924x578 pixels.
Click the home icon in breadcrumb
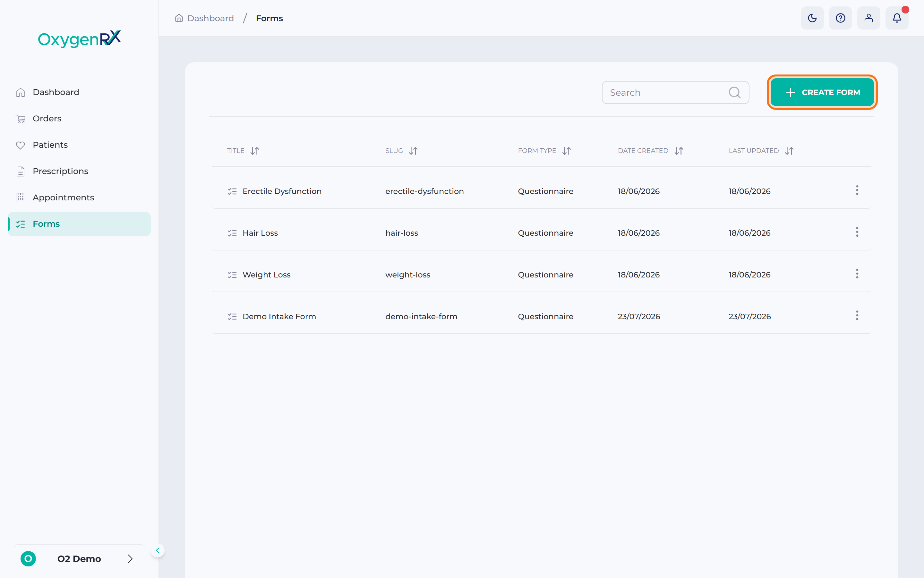pyautogui.click(x=179, y=18)
